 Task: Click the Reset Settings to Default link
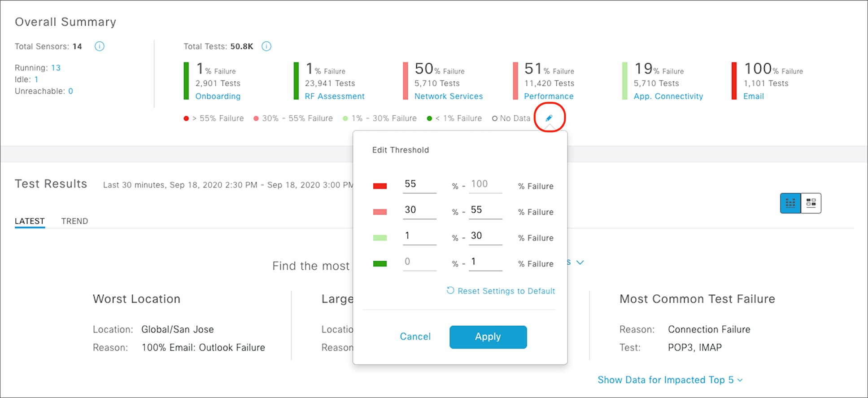pyautogui.click(x=501, y=291)
